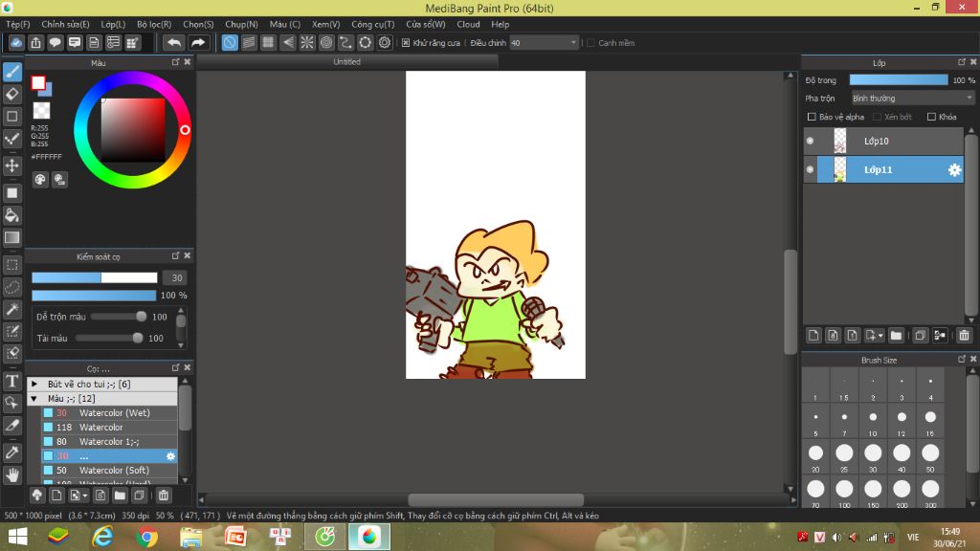This screenshot has height=551, width=980.
Task: Select the Brush tool
Action: tap(12, 72)
